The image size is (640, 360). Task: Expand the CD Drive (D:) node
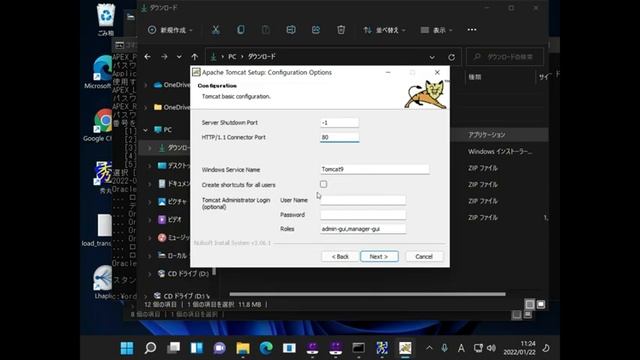click(x=150, y=274)
